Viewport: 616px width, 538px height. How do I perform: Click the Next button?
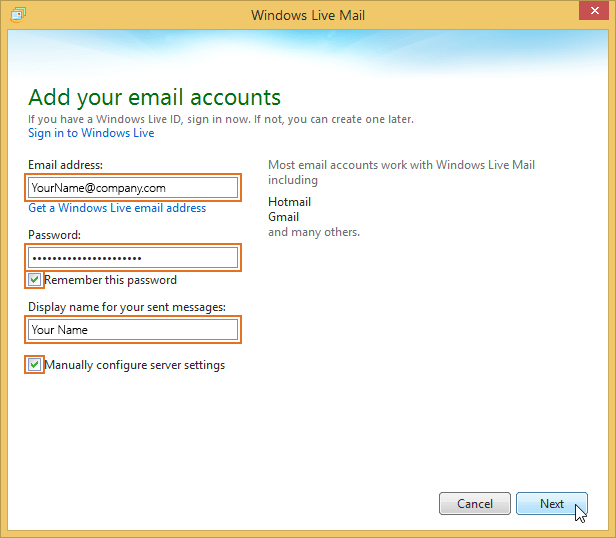tap(552, 503)
